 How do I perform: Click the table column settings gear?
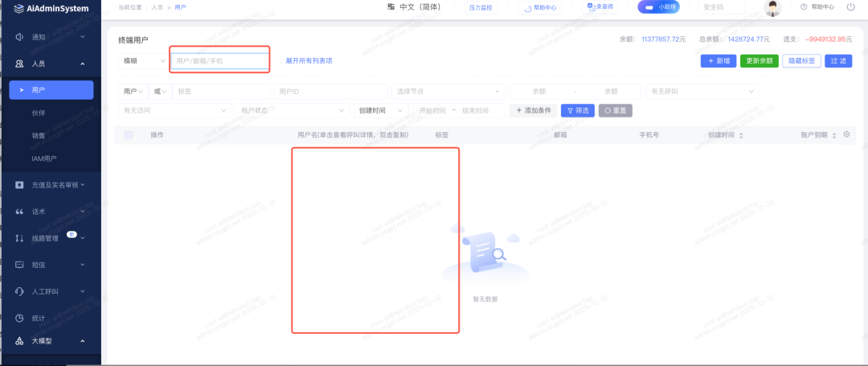tap(846, 134)
